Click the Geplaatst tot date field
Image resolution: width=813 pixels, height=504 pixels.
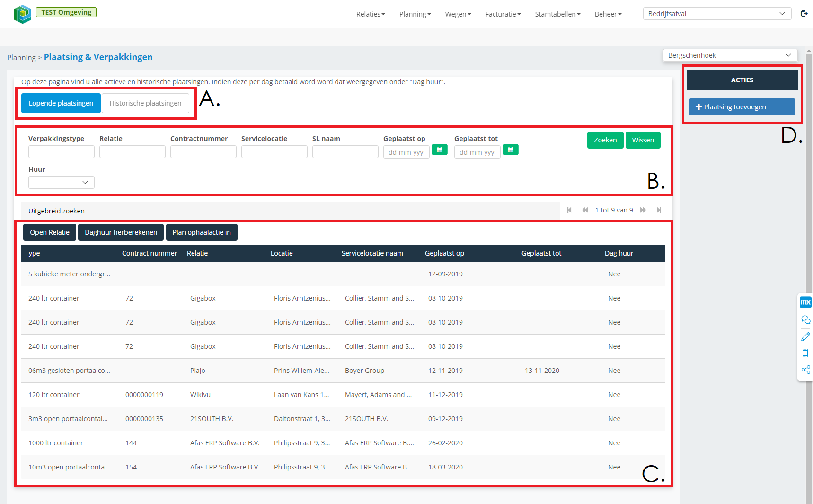[x=477, y=152]
